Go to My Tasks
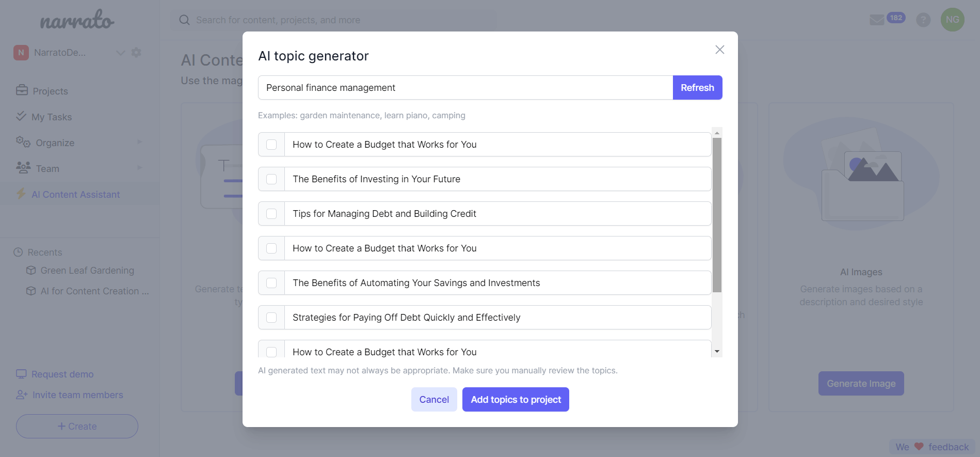The image size is (980, 457). pos(51,117)
